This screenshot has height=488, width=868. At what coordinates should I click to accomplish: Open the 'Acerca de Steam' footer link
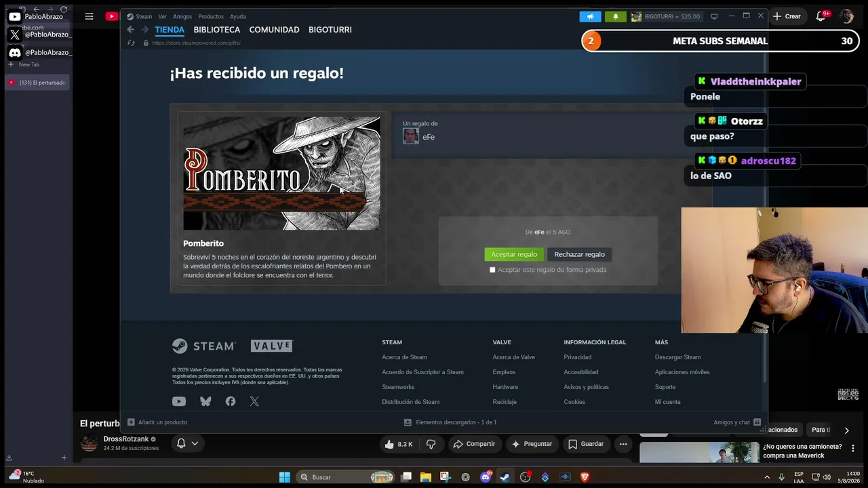[x=404, y=357]
